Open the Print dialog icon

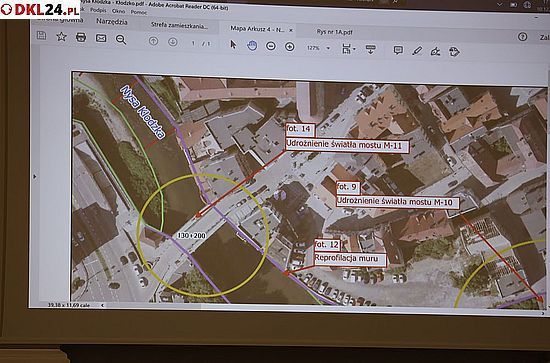pyautogui.click(x=81, y=37)
